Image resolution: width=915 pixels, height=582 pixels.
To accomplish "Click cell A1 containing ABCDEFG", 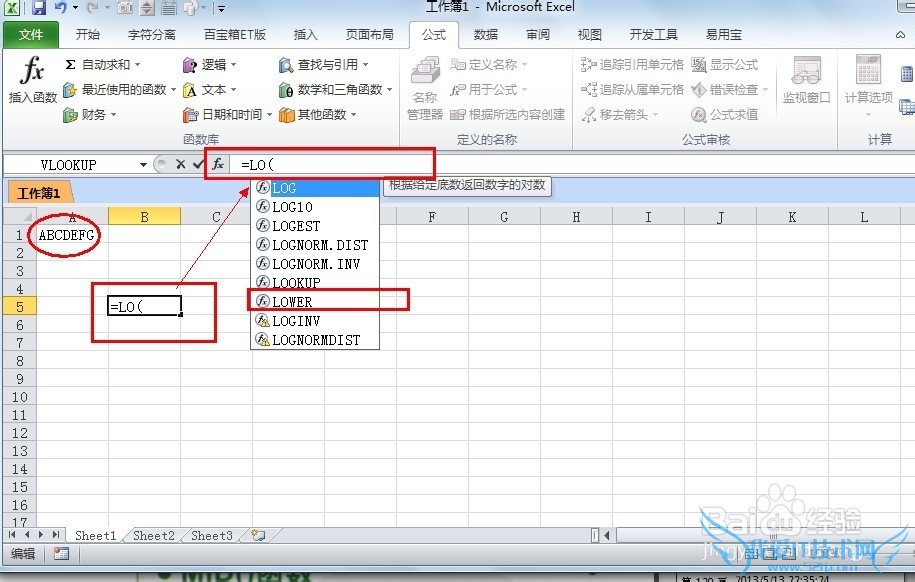I will [x=72, y=235].
